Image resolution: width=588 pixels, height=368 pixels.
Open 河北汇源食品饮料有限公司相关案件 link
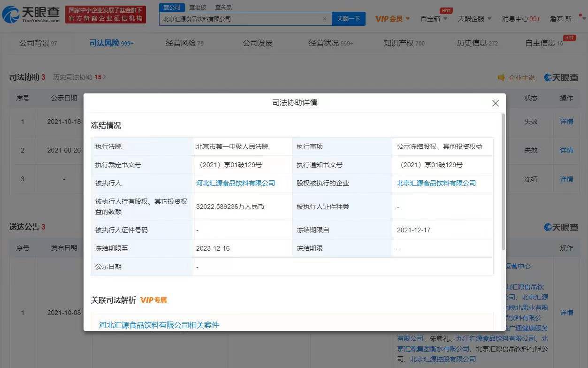[x=159, y=325]
